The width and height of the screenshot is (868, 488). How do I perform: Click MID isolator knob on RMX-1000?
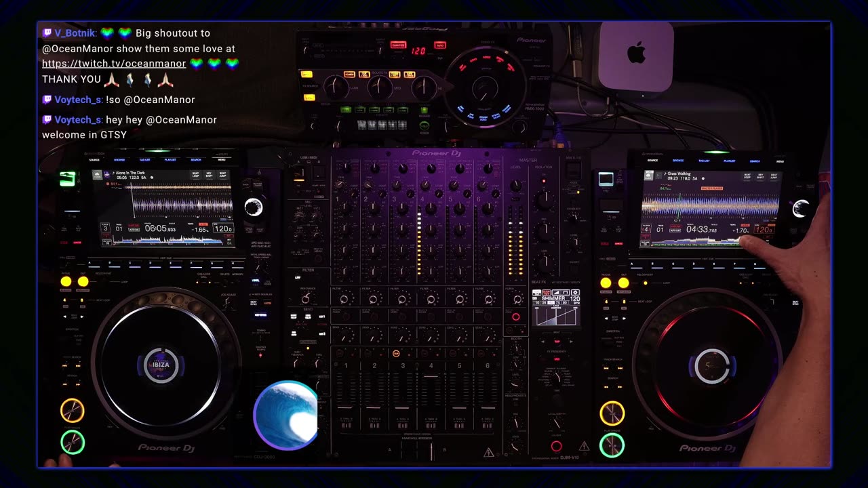(x=380, y=86)
